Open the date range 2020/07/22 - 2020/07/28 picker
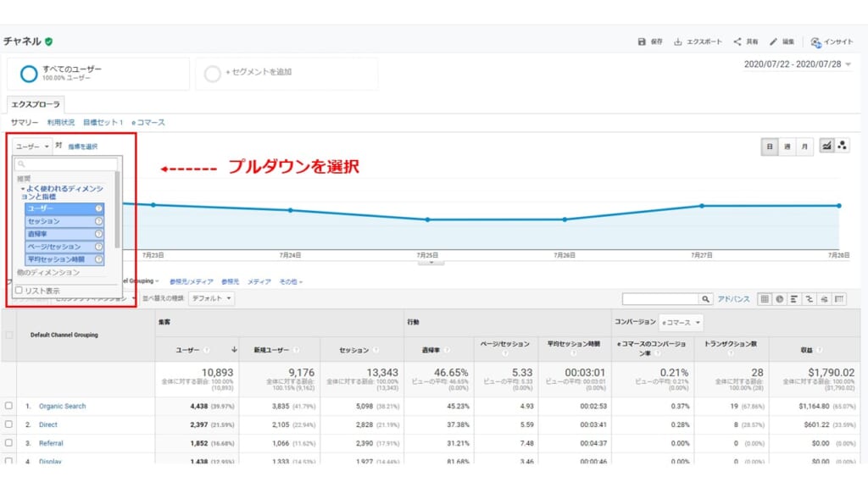This screenshot has width=868, height=488. [x=798, y=64]
